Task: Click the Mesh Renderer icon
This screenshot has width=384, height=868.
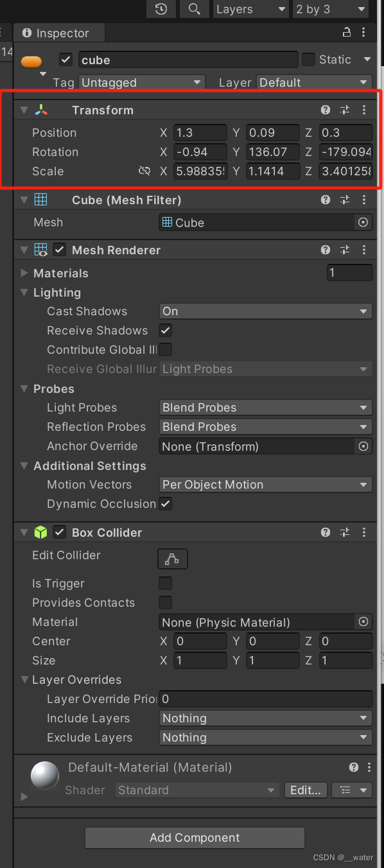Action: (40, 250)
